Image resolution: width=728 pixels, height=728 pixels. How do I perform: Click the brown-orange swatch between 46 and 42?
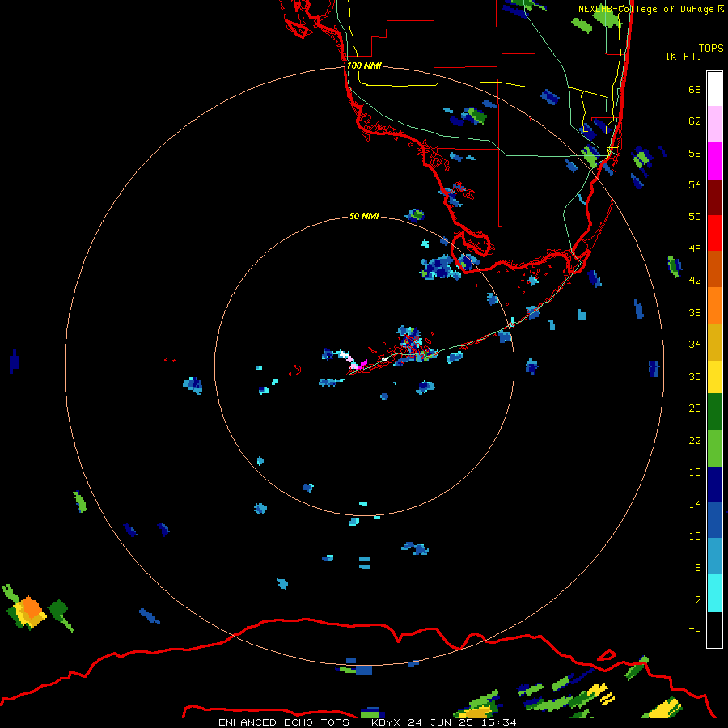714,269
